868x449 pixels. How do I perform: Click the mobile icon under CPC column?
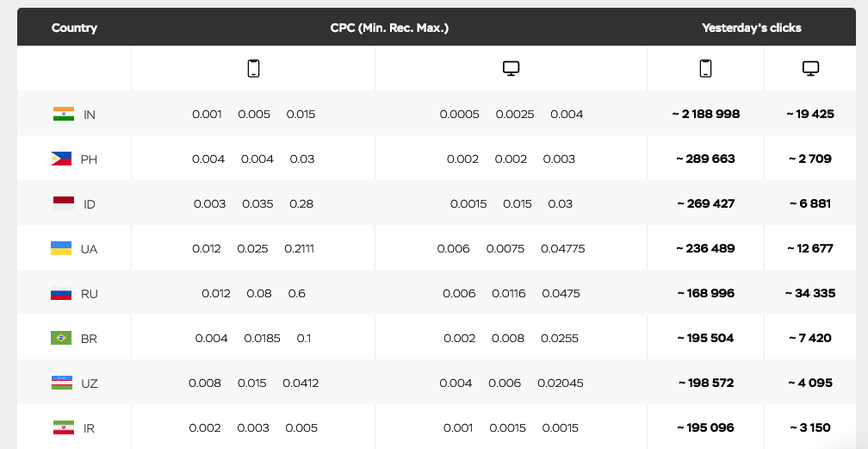click(253, 69)
